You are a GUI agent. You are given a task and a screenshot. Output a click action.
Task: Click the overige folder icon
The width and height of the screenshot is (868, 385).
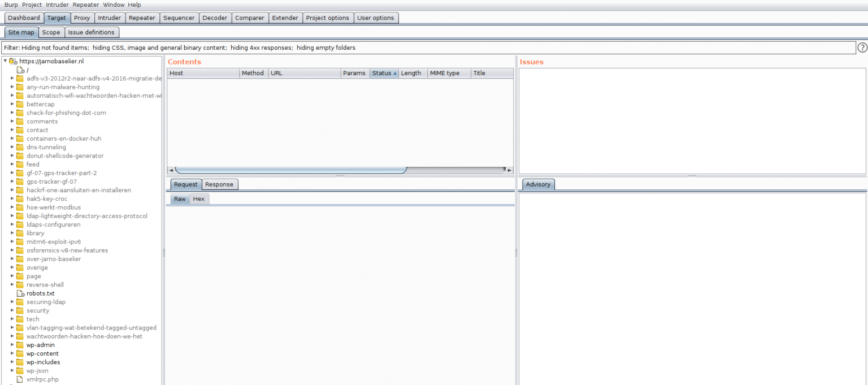[20, 267]
